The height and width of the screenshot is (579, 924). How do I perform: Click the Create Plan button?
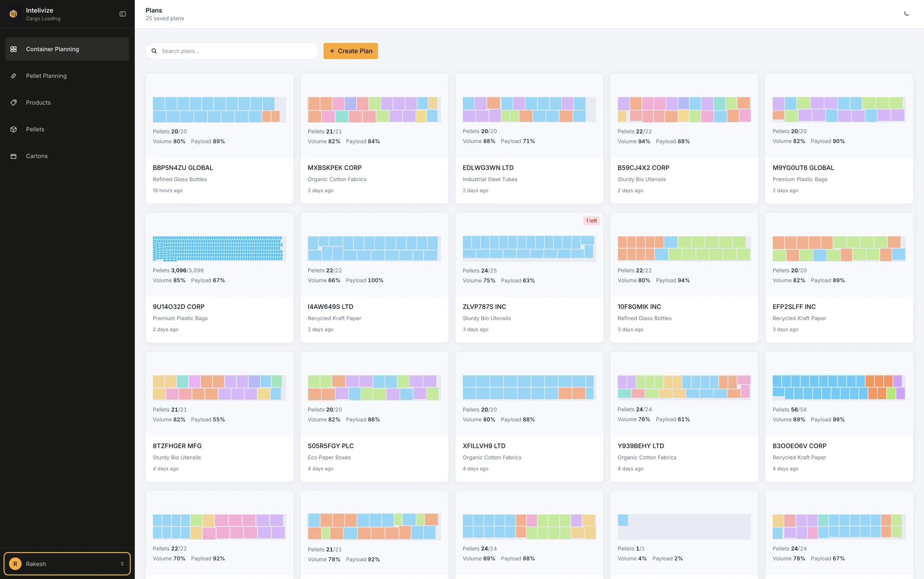(x=350, y=51)
